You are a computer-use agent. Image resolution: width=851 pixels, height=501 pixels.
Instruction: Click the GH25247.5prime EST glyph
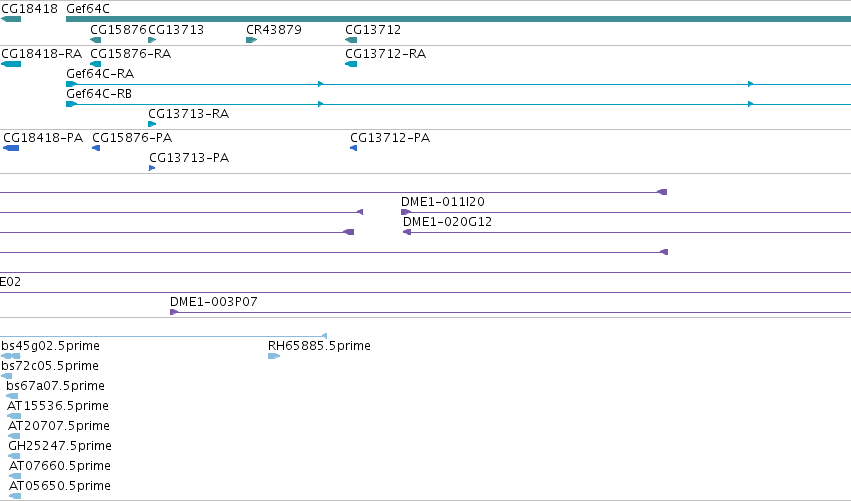[x=14, y=456]
